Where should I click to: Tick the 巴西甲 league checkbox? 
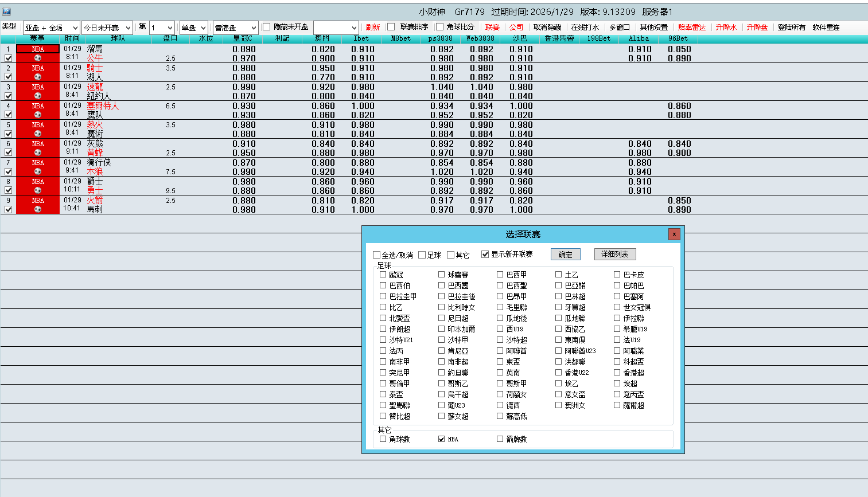(x=500, y=275)
